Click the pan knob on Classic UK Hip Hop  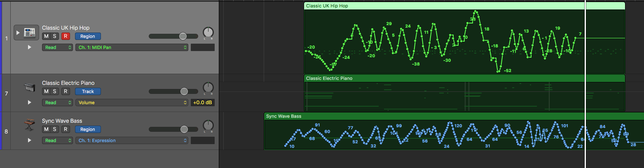(x=208, y=33)
